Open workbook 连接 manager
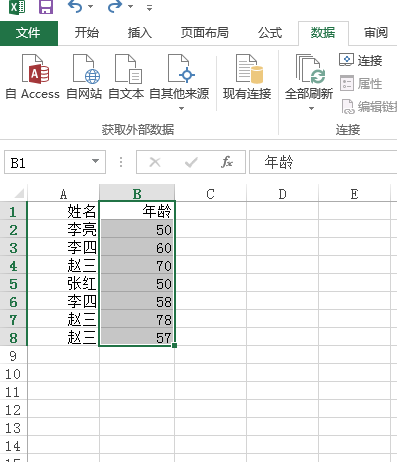 361,60
